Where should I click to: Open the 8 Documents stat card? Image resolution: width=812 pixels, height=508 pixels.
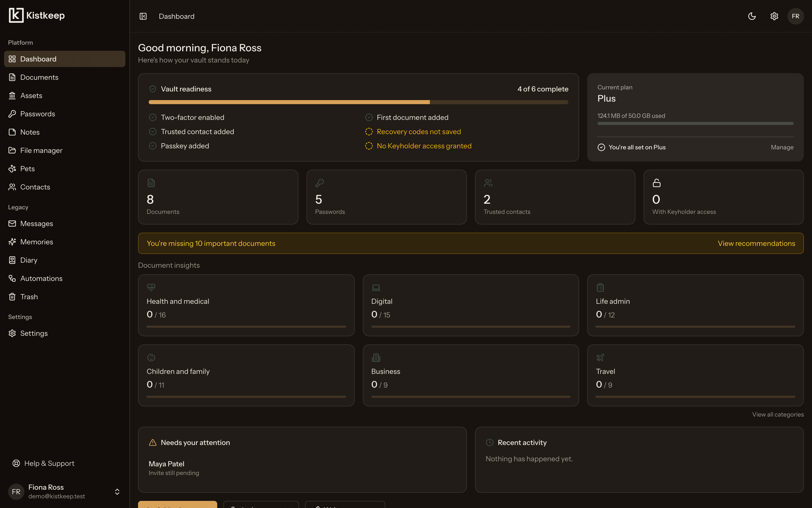pos(218,197)
